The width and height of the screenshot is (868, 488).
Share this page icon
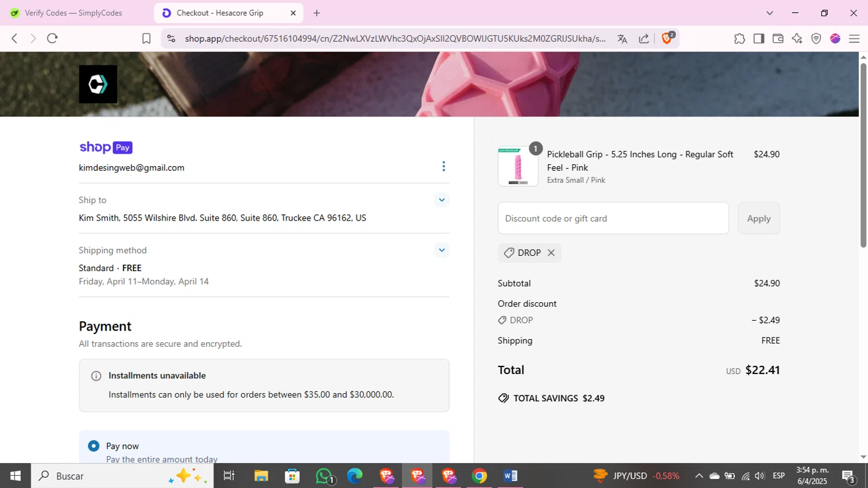[x=643, y=39]
